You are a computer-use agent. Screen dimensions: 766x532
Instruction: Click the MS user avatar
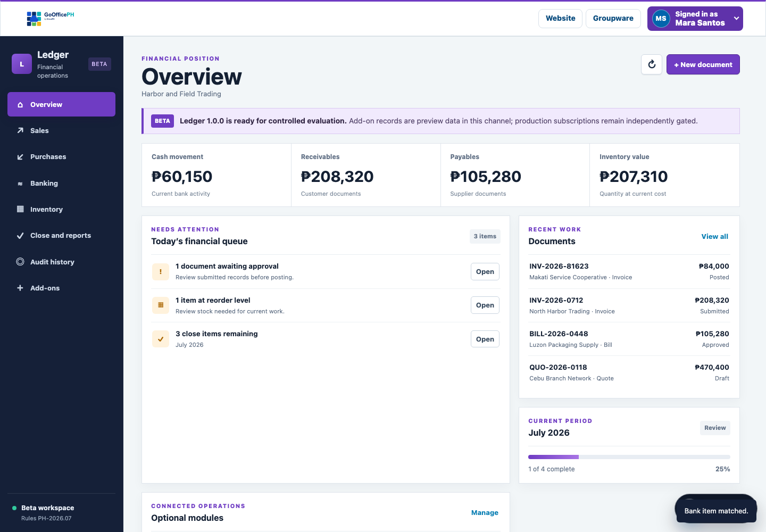click(x=661, y=19)
